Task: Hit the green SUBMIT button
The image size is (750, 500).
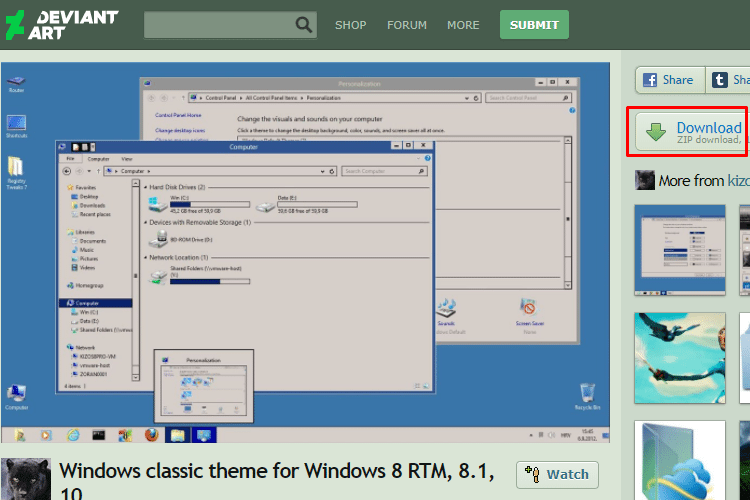Action: [x=534, y=24]
